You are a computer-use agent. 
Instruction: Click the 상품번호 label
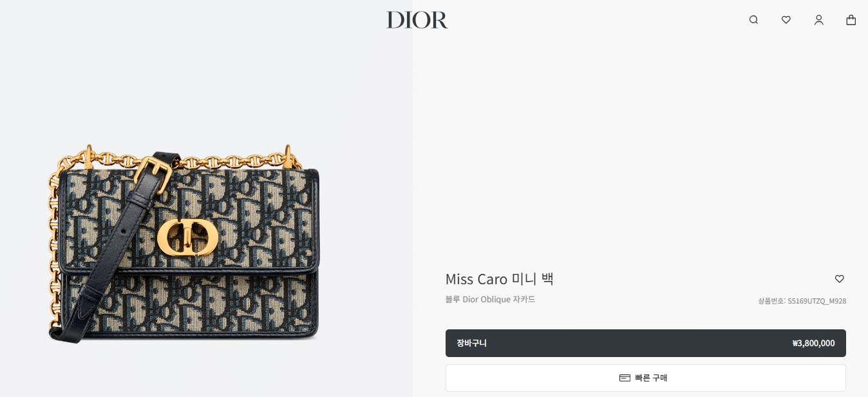click(771, 301)
